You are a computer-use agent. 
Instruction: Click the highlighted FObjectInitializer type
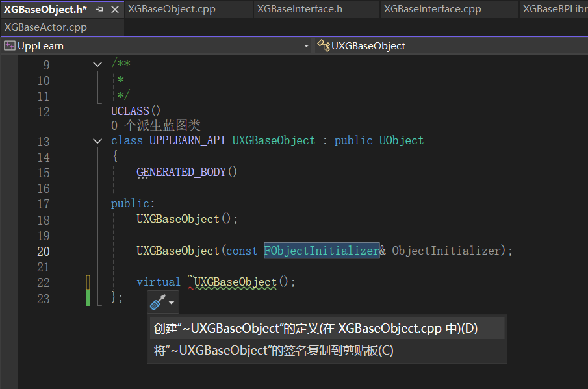(322, 250)
